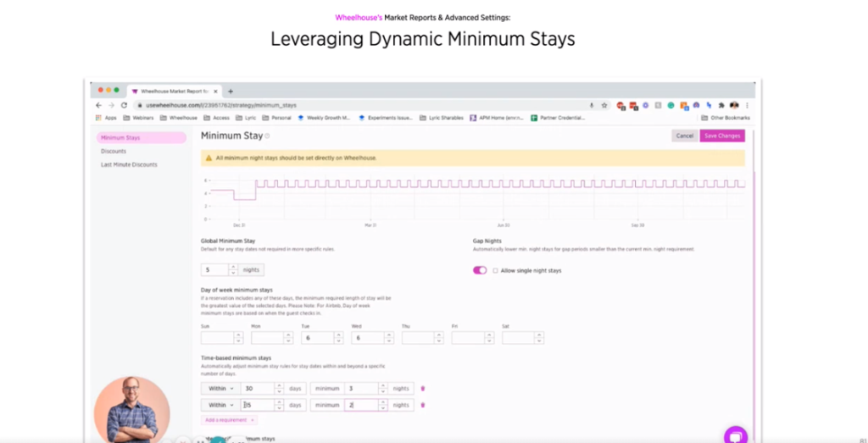This screenshot has height=443, width=868.
Task: Click the Mon minimum stay stepper
Action: click(288, 338)
